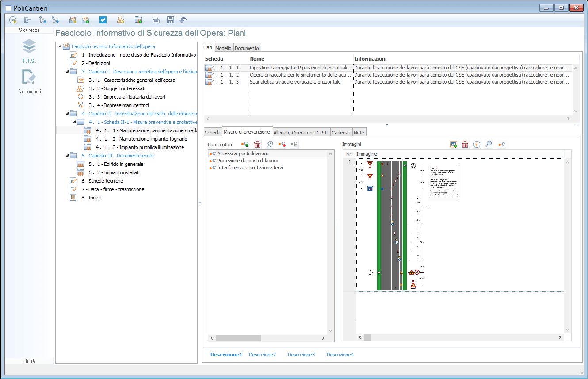Click the print toolbar icon
Image resolution: width=588 pixels, height=379 pixels.
coord(156,20)
